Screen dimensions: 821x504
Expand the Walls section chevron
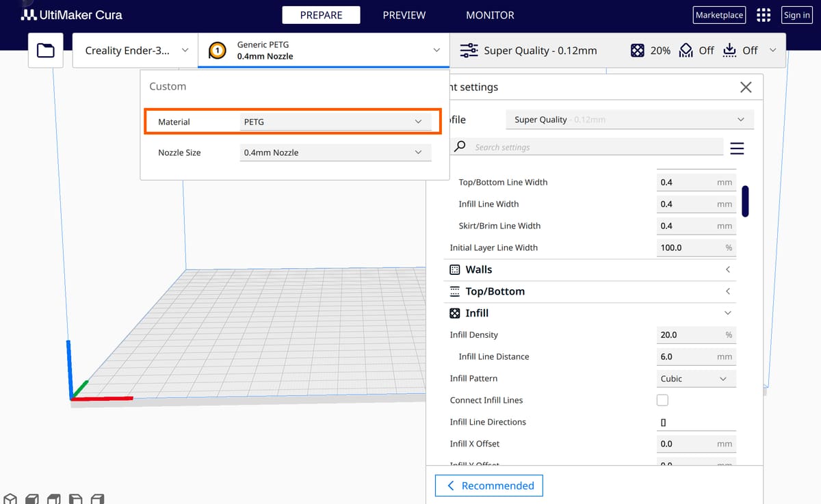click(x=728, y=269)
